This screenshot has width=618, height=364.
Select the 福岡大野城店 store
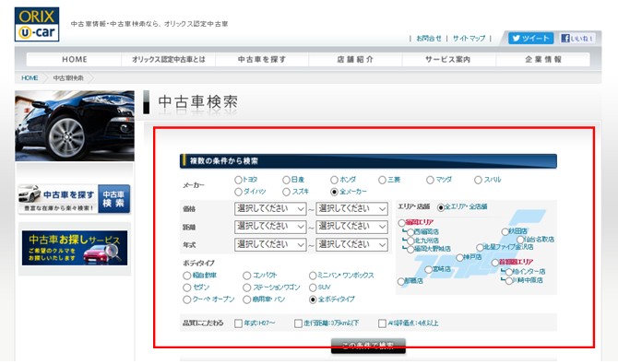(410, 250)
